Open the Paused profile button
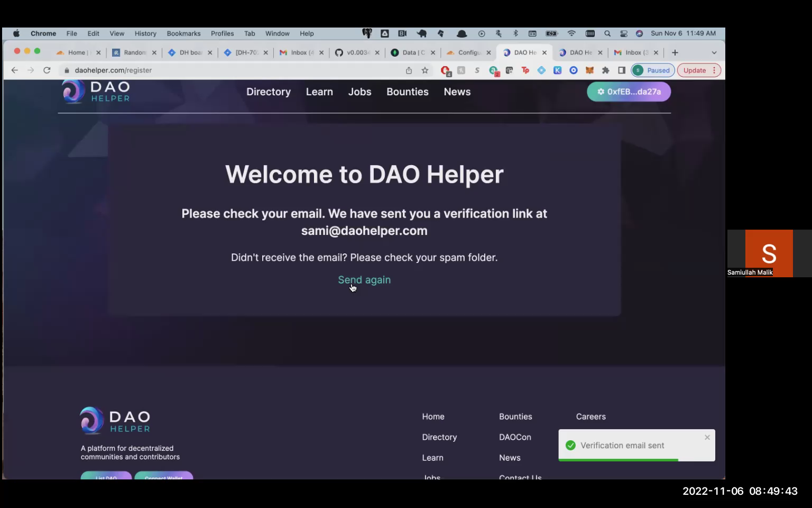The width and height of the screenshot is (812, 508). (x=653, y=70)
